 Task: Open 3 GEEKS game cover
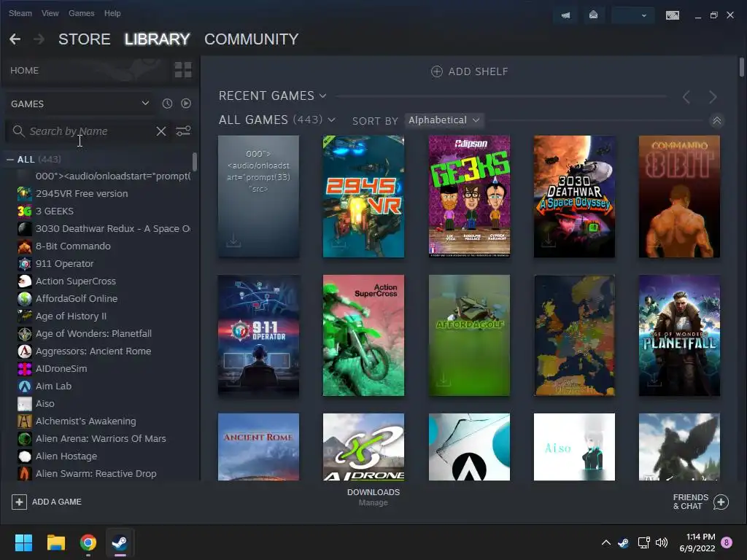coord(469,196)
